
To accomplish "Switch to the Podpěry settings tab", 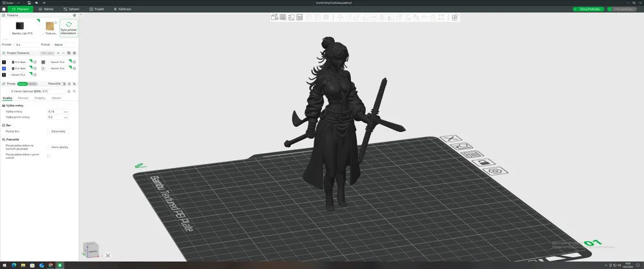I will 40,98.
